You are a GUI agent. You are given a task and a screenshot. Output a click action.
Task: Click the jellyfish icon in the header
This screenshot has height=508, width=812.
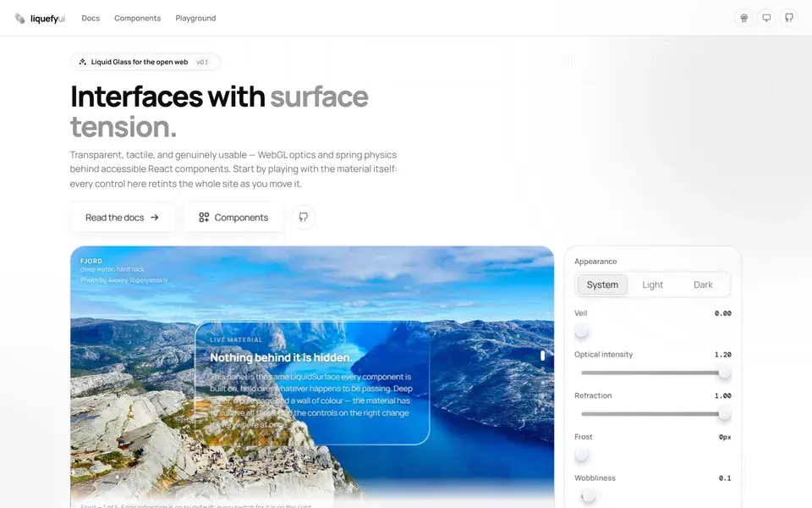tap(743, 18)
